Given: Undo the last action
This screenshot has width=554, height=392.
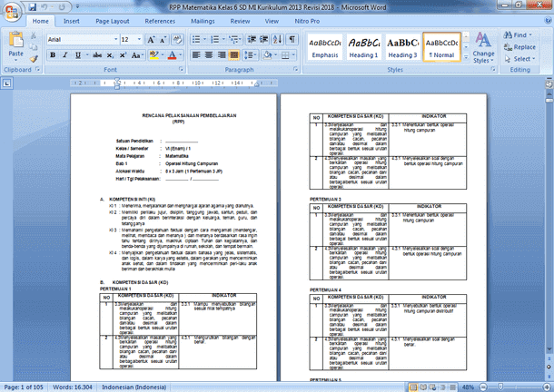Looking at the screenshot, I should pyautogui.click(x=45, y=6).
